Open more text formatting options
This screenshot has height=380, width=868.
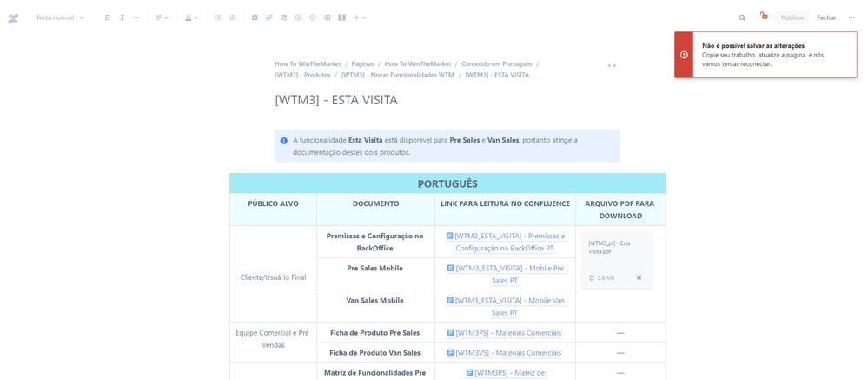[x=136, y=17]
